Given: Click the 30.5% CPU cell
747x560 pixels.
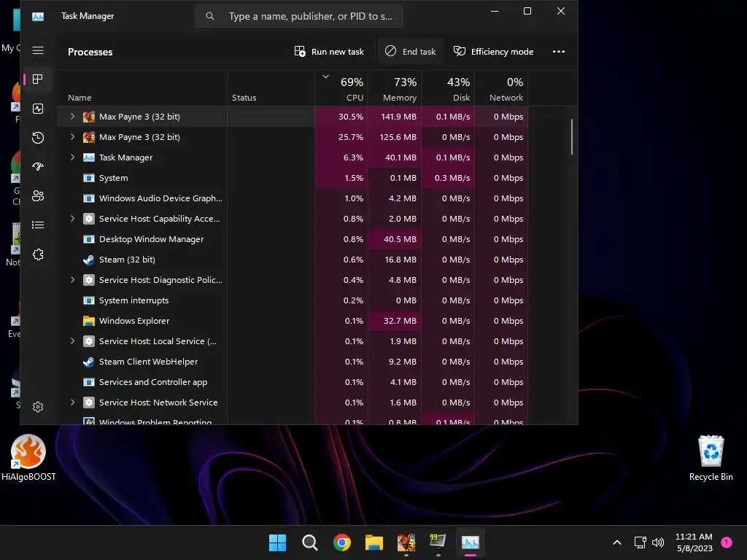Looking at the screenshot, I should tap(341, 117).
